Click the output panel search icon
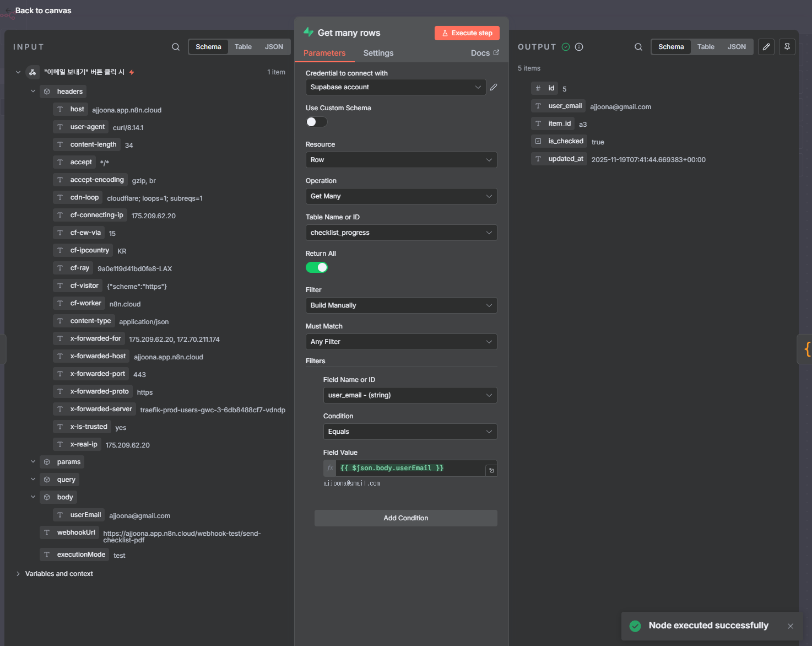812x646 pixels. point(638,47)
